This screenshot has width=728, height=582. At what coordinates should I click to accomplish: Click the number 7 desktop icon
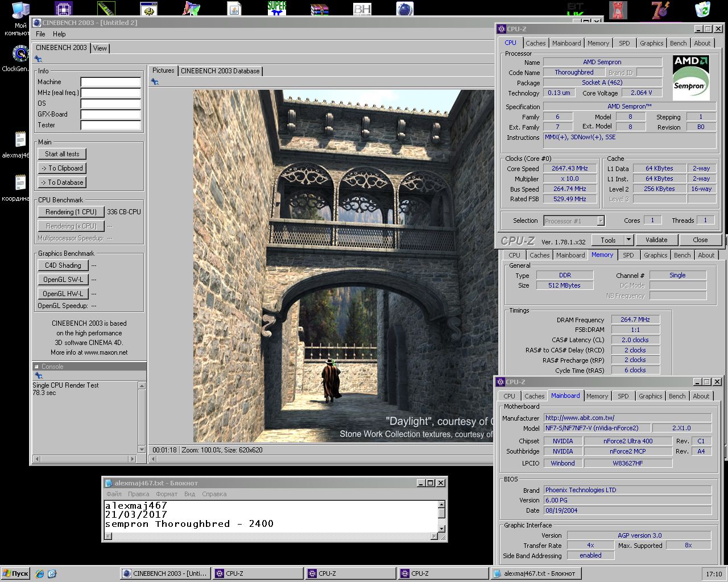[x=660, y=9]
